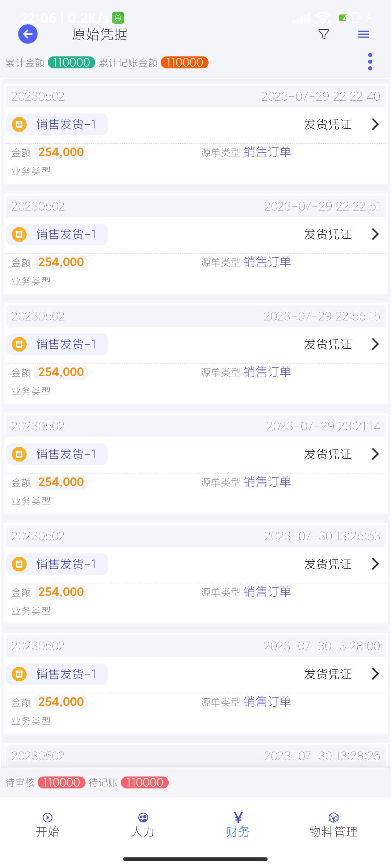Tap the orange 累计记账金额 110000 badge
The width and height of the screenshot is (391, 868).
(184, 63)
